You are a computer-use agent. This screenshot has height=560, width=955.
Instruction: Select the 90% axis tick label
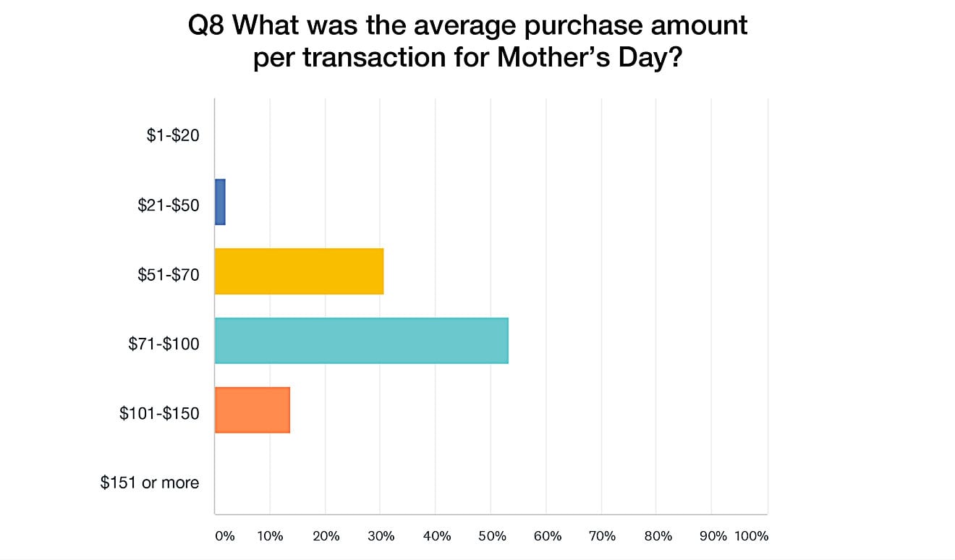(713, 536)
